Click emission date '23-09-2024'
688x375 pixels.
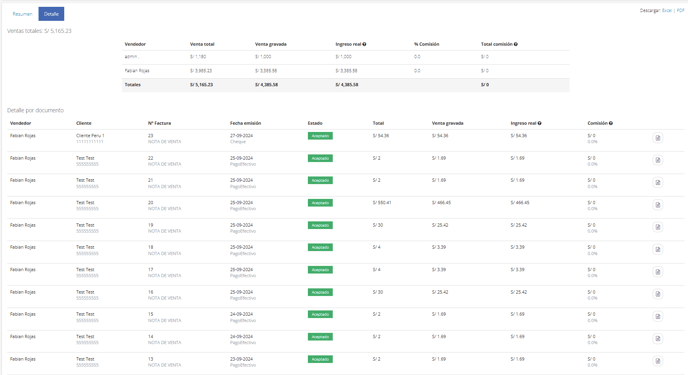click(x=241, y=359)
